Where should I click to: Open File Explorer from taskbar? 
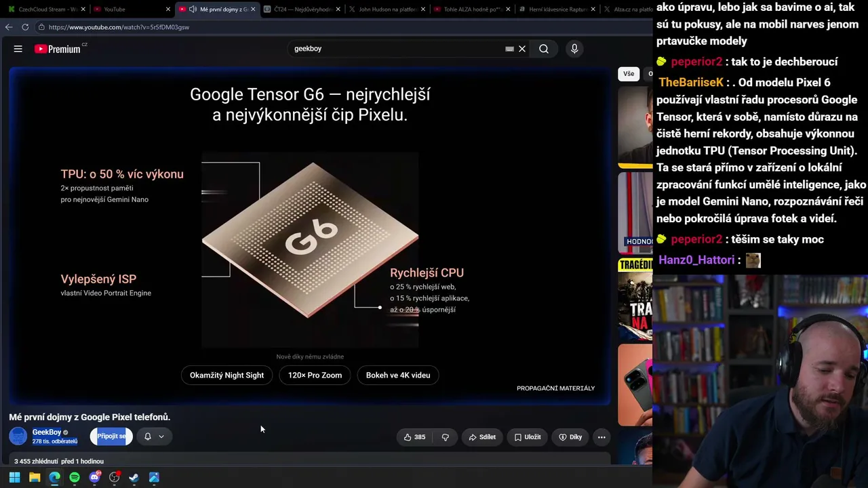point(35,477)
